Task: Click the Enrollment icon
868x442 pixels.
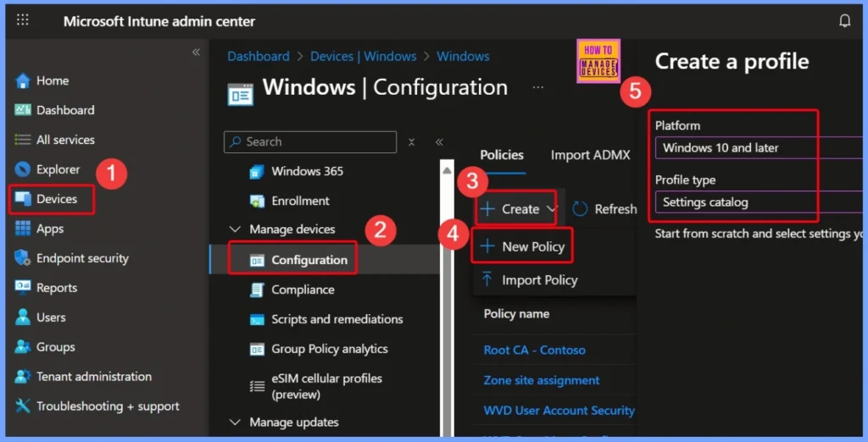Action: (x=257, y=201)
